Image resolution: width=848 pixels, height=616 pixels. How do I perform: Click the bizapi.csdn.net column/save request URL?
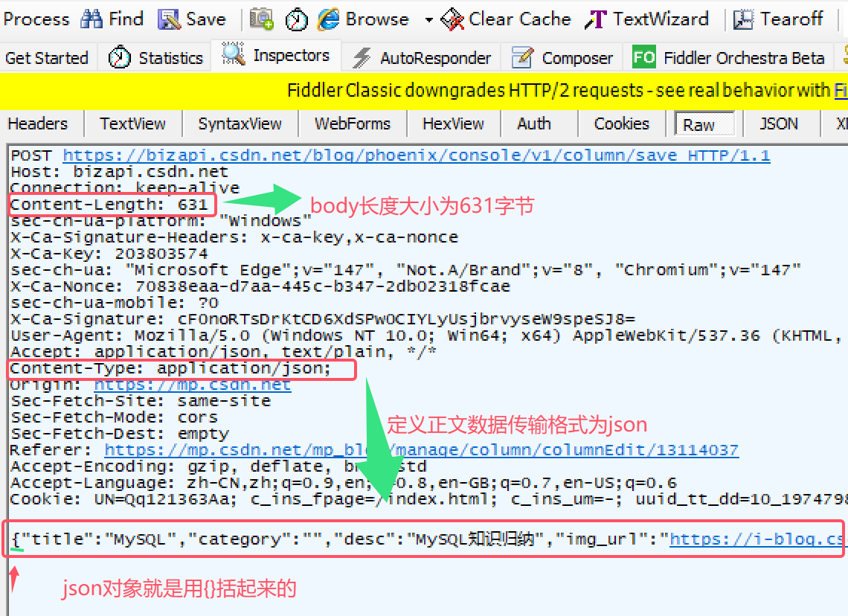(x=417, y=155)
